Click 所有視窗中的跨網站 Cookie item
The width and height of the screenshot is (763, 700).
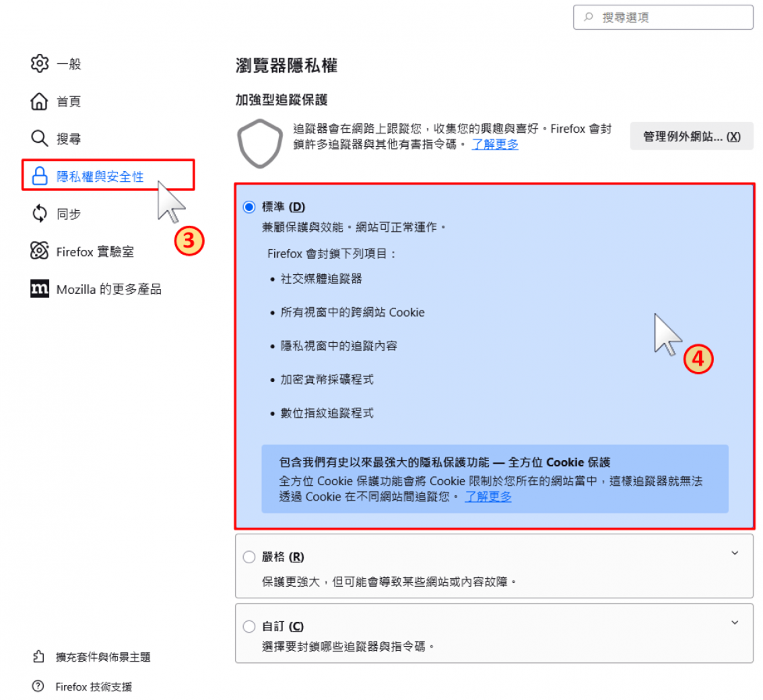pos(352,312)
